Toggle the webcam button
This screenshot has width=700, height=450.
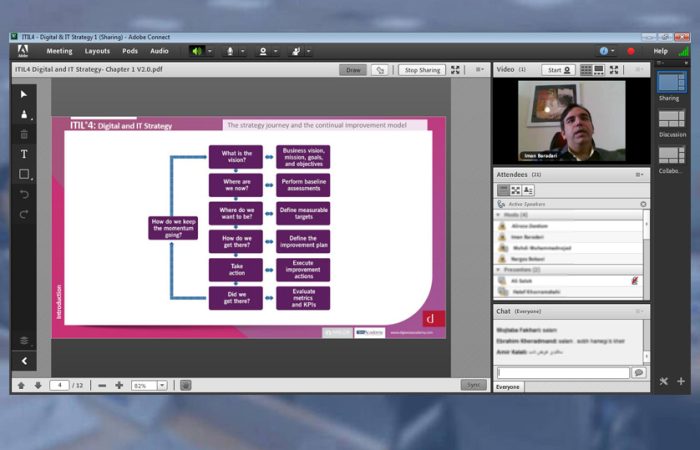263,51
